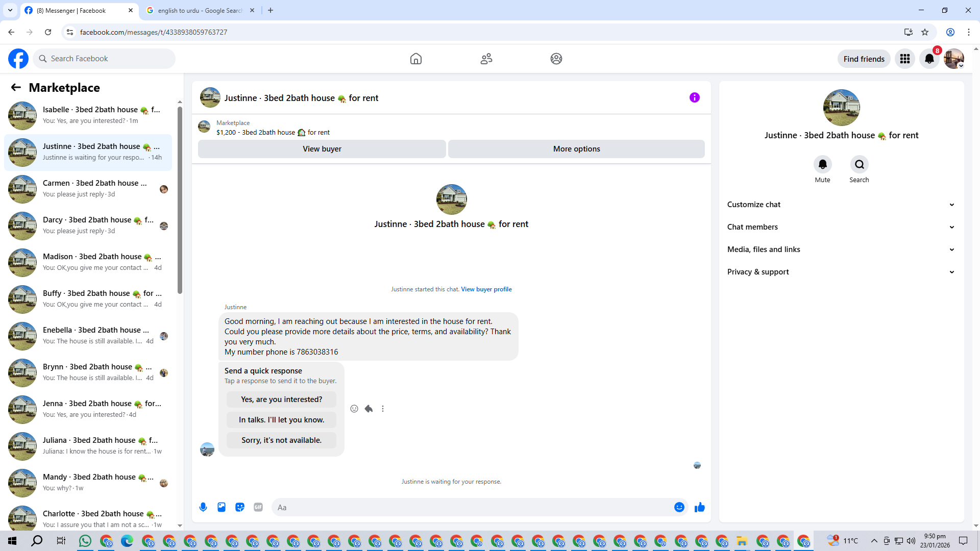This screenshot has height=551, width=980.
Task: Send a thumbs-up like
Action: (x=700, y=507)
